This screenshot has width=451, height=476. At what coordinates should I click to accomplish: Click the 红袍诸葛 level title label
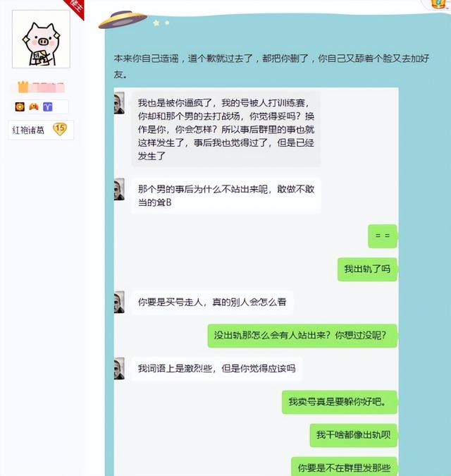pyautogui.click(x=28, y=130)
